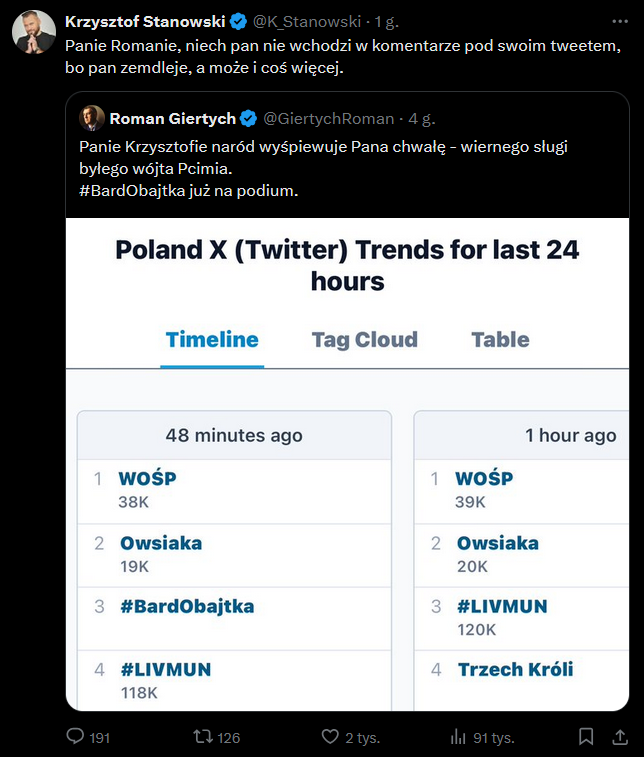Click Krzysztof Stanowski display name

(144, 21)
